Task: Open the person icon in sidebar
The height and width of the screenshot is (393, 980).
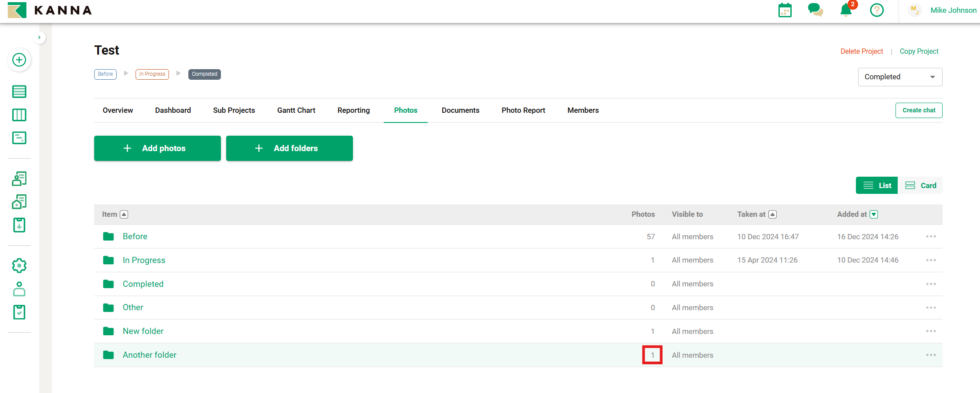Action: click(x=19, y=289)
